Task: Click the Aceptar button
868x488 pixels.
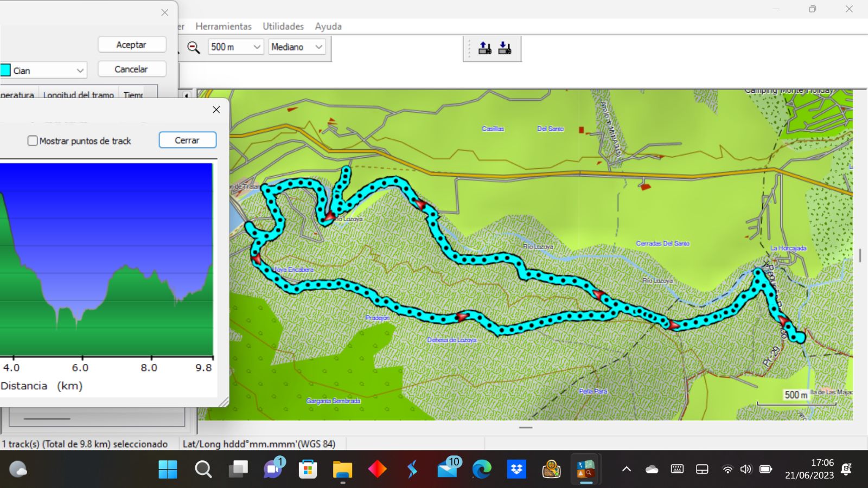Action: click(x=132, y=44)
